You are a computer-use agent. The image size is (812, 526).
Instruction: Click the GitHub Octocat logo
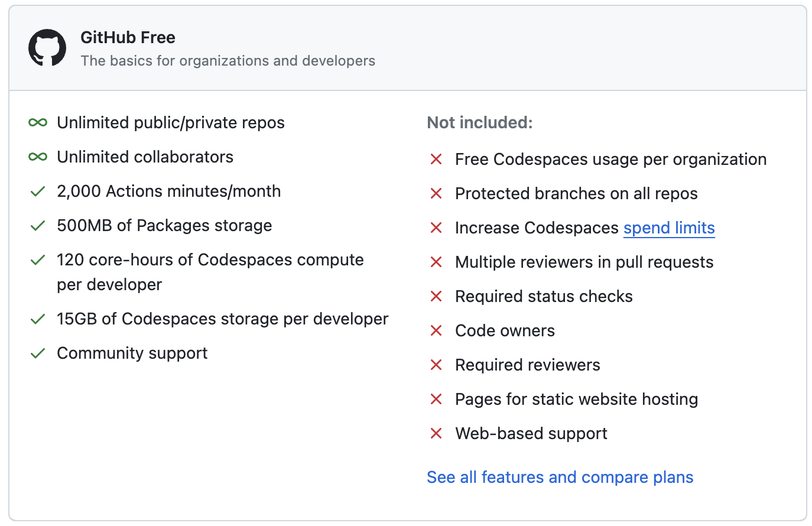click(x=47, y=48)
